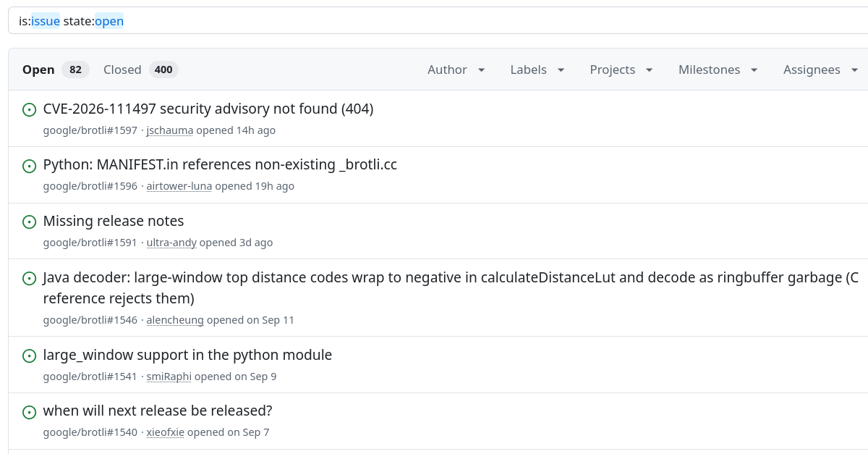The width and height of the screenshot is (868, 454).
Task: Click open-issue icon beside MANIFEST.in issue
Action: 30,166
